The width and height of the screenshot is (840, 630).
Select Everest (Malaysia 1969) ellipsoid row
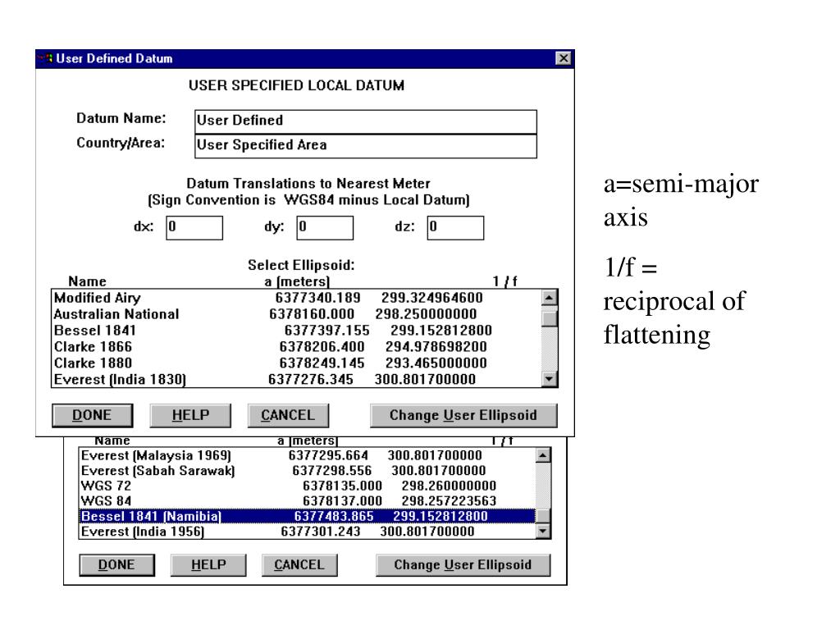pyautogui.click(x=307, y=455)
